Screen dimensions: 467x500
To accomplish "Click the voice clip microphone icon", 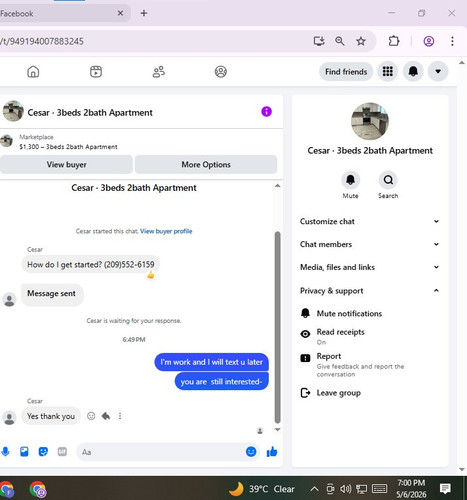I will point(5,452).
